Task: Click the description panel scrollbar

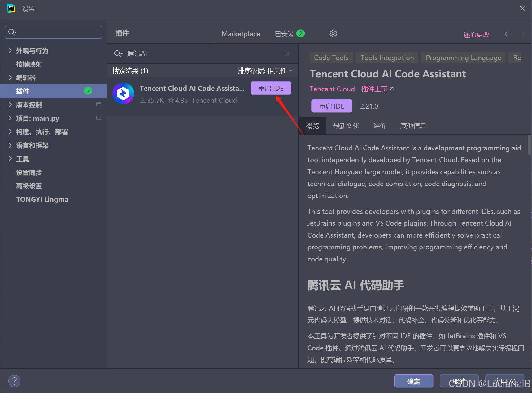Action: click(530, 145)
